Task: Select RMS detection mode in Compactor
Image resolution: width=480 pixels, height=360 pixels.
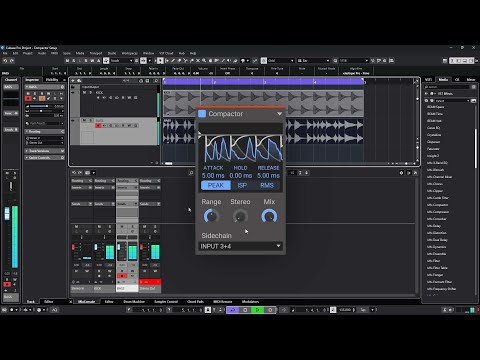Action: point(267,185)
